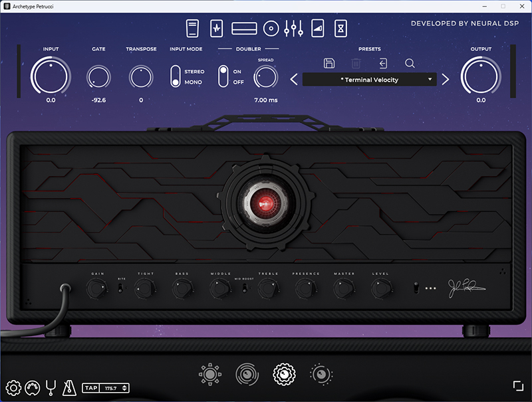
Task: Click the Gate knob
Action: (x=98, y=77)
